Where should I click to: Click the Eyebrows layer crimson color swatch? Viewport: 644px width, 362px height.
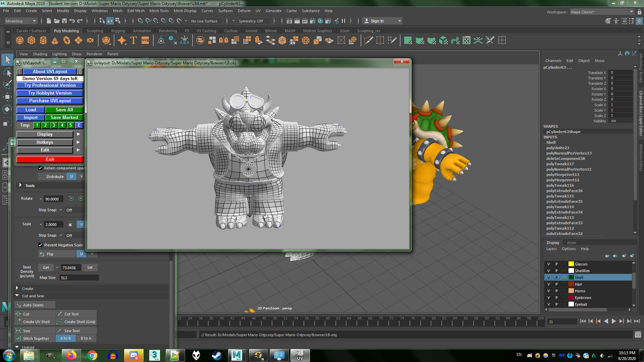571,298
